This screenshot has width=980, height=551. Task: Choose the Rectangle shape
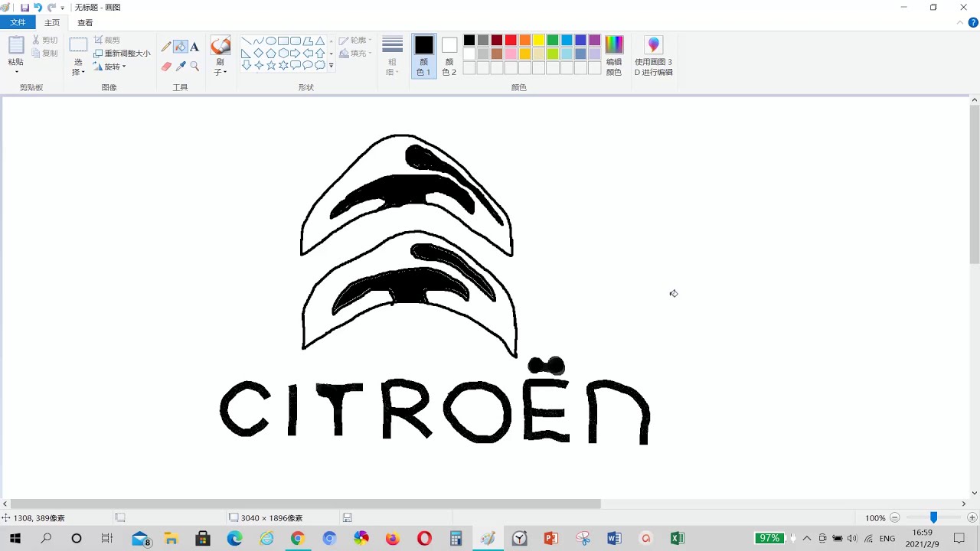coord(283,41)
